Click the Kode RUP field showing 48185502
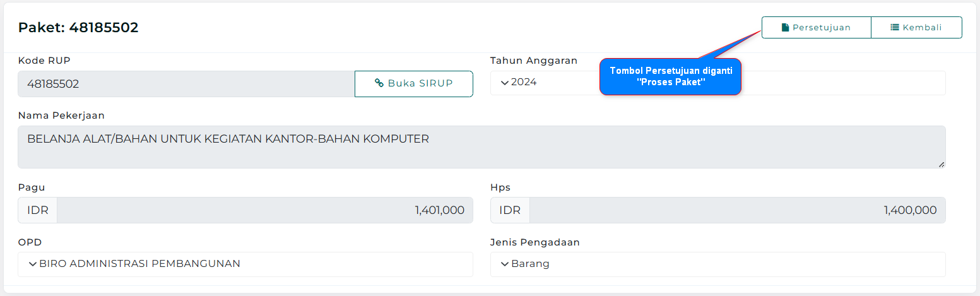The width and height of the screenshot is (980, 296). click(x=186, y=83)
